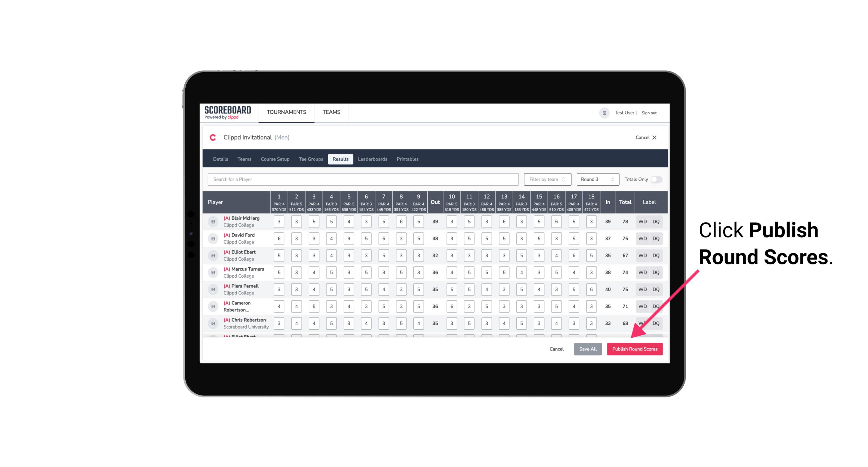Click the WD icon for Cameron Robertson
Screen dimensions: 868x467
click(641, 306)
